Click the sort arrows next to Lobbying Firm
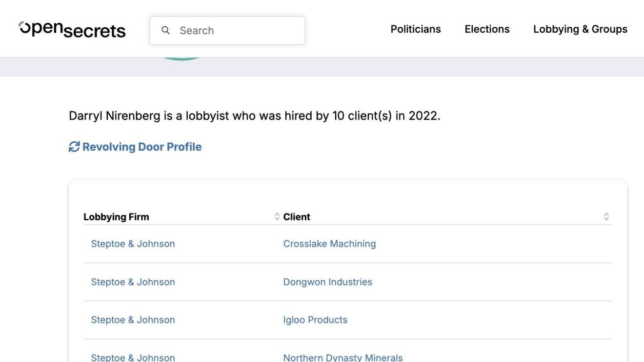 277,216
